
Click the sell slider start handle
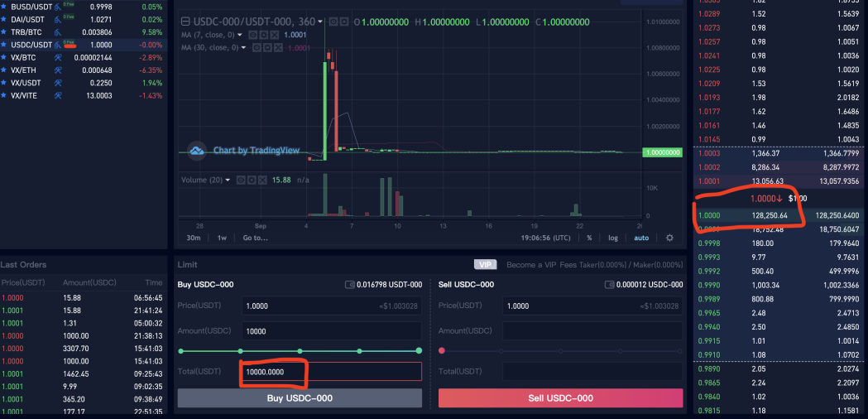click(x=442, y=351)
